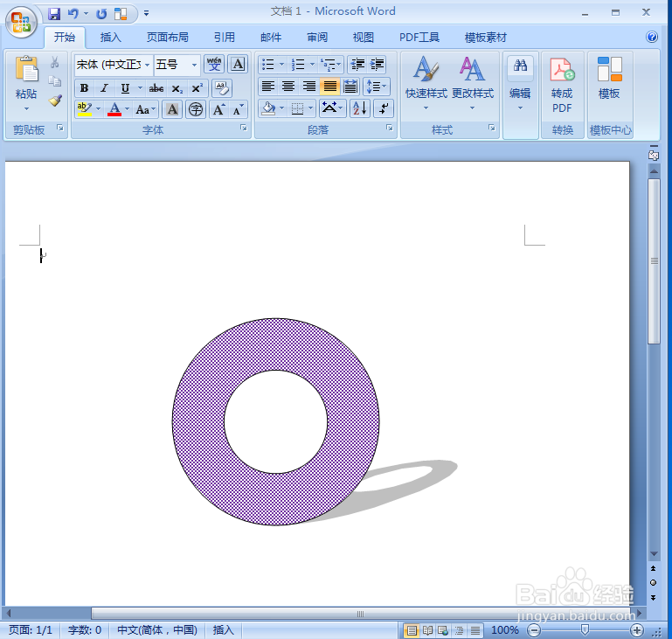Toggle bold formatting
This screenshot has height=639, width=672.
pos(85,88)
